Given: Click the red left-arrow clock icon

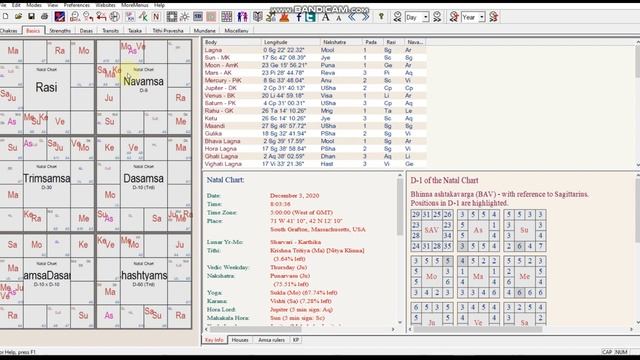Looking at the screenshot, I should (x=101, y=17).
